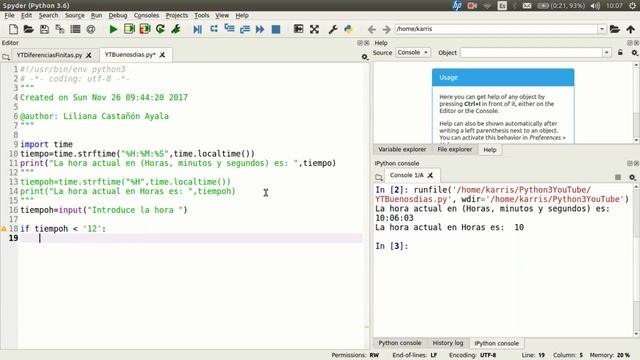The width and height of the screenshot is (640, 360).
Task: Run the file with the green play icon
Action: click(x=113, y=29)
